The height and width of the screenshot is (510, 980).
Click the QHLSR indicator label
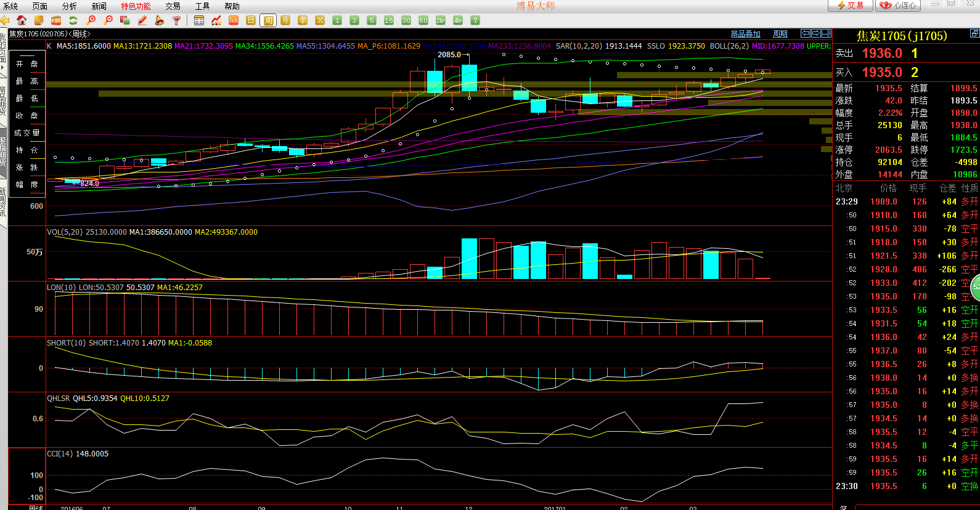(59, 399)
